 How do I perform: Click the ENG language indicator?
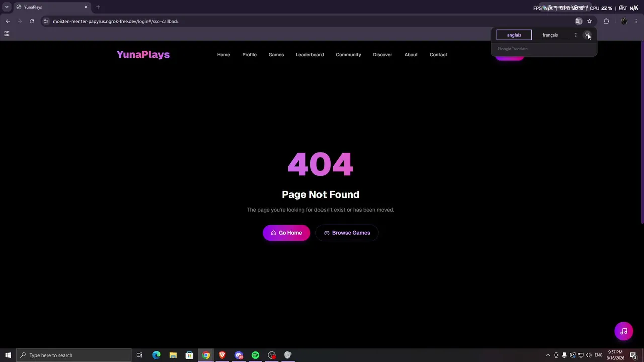pos(598,355)
